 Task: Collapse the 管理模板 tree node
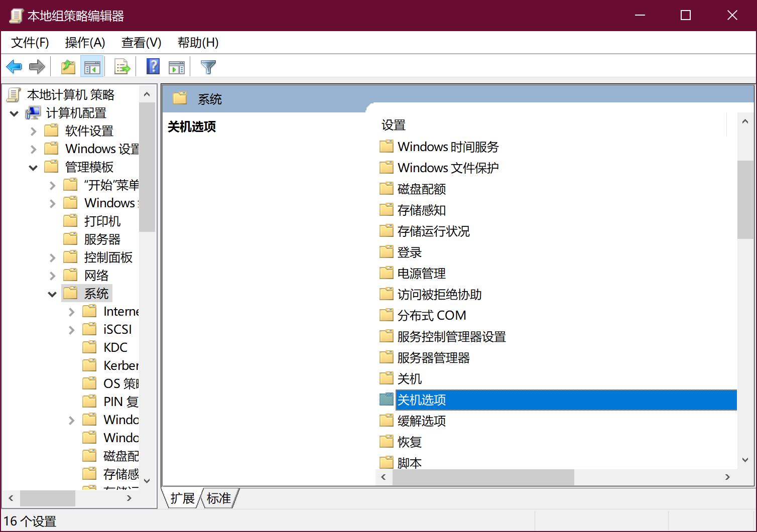[x=33, y=167]
